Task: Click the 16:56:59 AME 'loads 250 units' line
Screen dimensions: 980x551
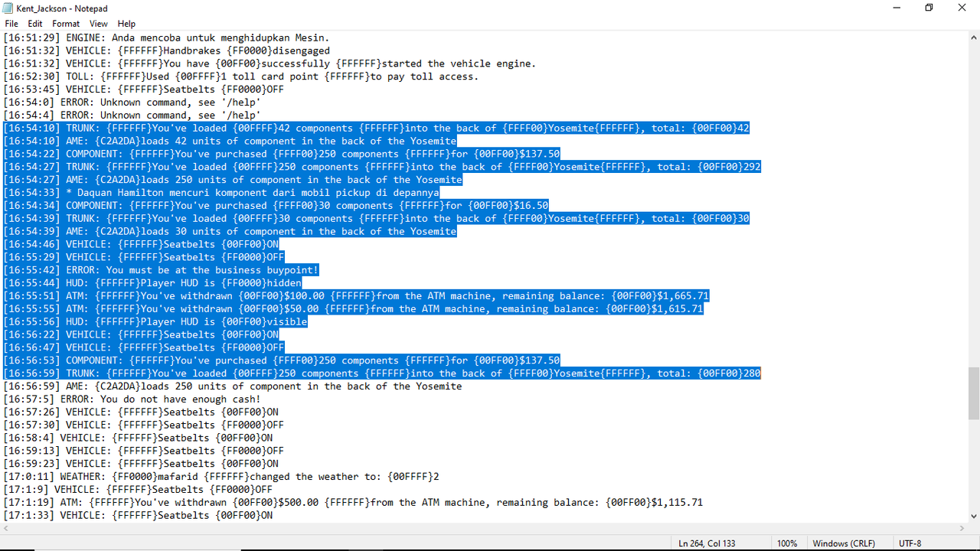Action: point(233,386)
